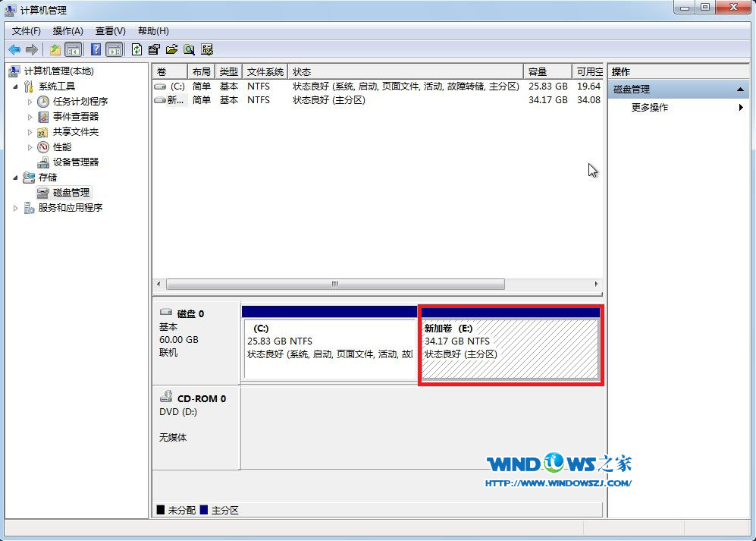Collapse the 磁盘管理 actions section arrow

[740, 90]
